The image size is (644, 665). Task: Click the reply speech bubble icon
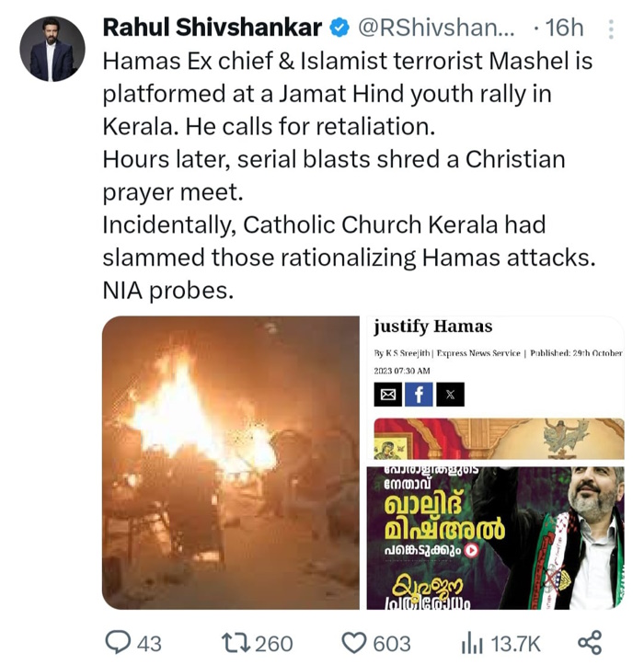(118, 642)
